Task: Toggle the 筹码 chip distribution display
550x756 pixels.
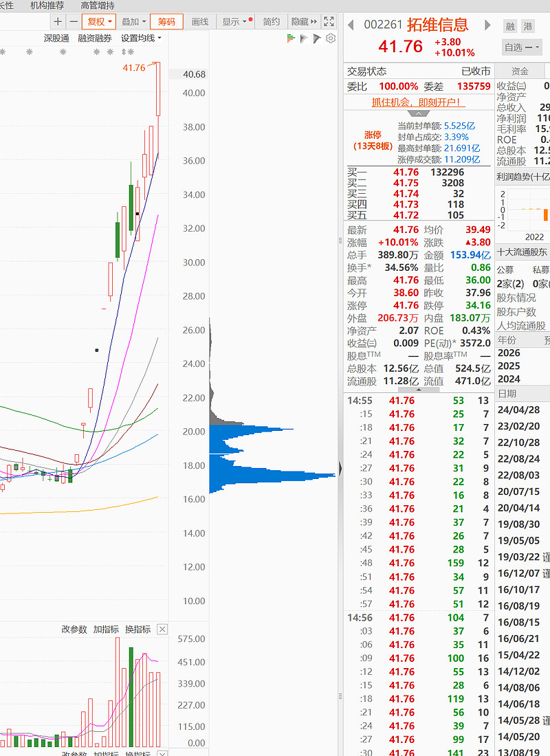Action: click(166, 21)
